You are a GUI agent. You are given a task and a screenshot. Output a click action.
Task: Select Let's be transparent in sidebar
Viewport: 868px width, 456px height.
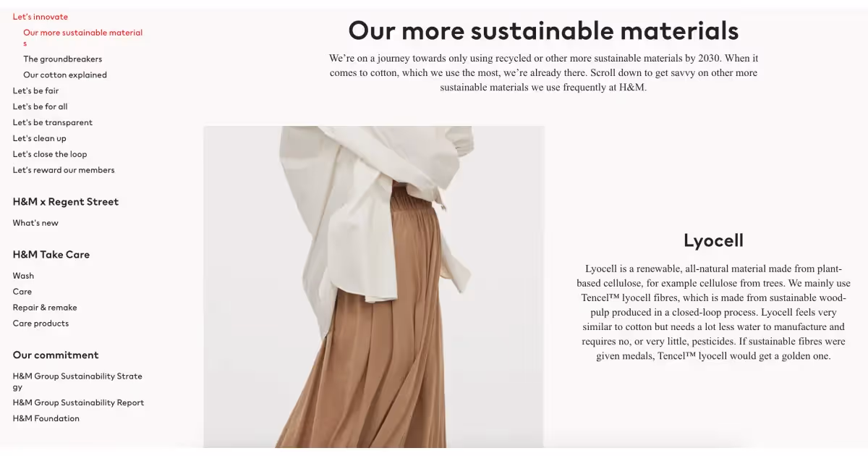(52, 122)
